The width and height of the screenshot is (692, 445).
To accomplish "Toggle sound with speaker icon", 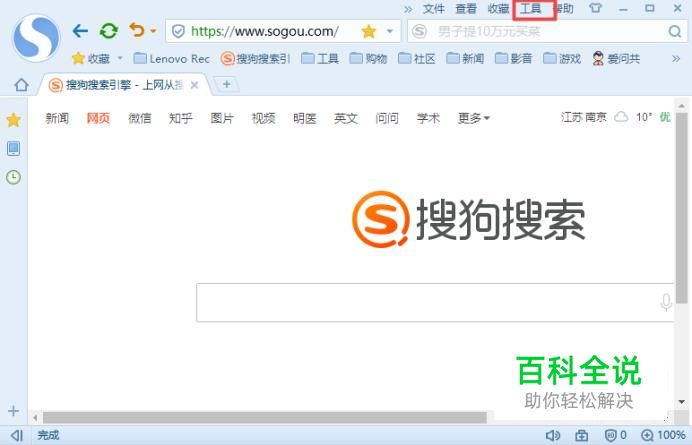I will [x=553, y=435].
